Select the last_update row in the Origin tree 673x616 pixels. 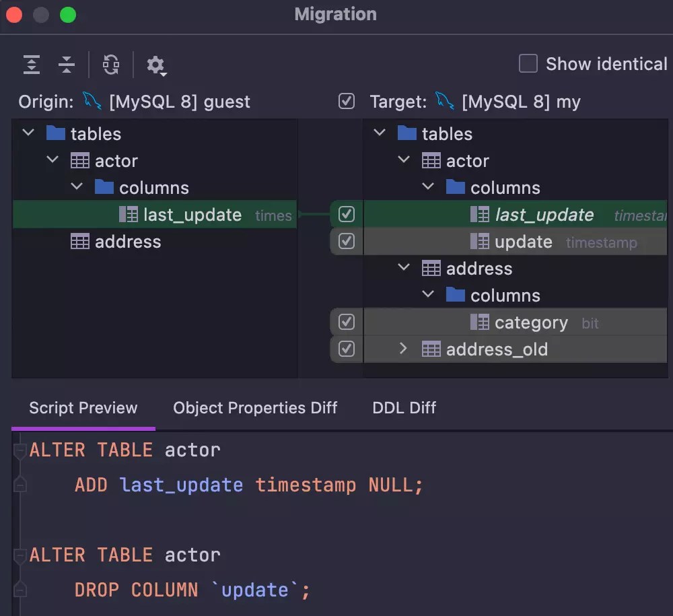192,214
